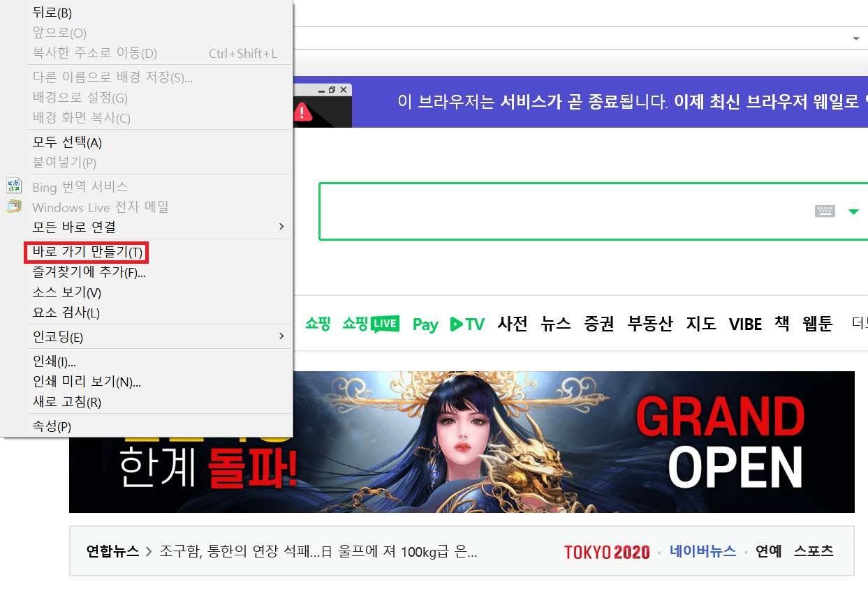
Task: Click inside the Naver search field
Action: (x=559, y=211)
